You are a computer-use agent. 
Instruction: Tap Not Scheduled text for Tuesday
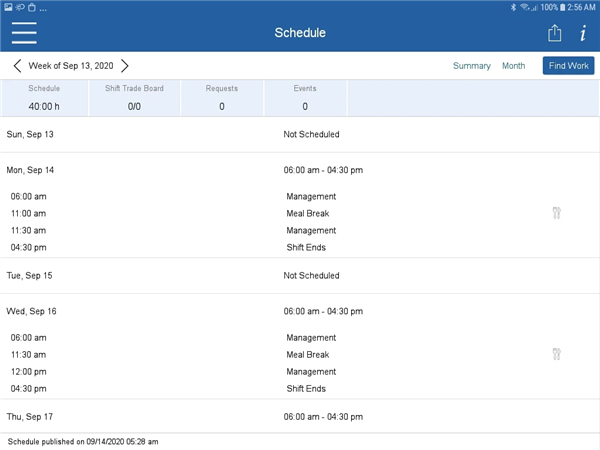(311, 276)
